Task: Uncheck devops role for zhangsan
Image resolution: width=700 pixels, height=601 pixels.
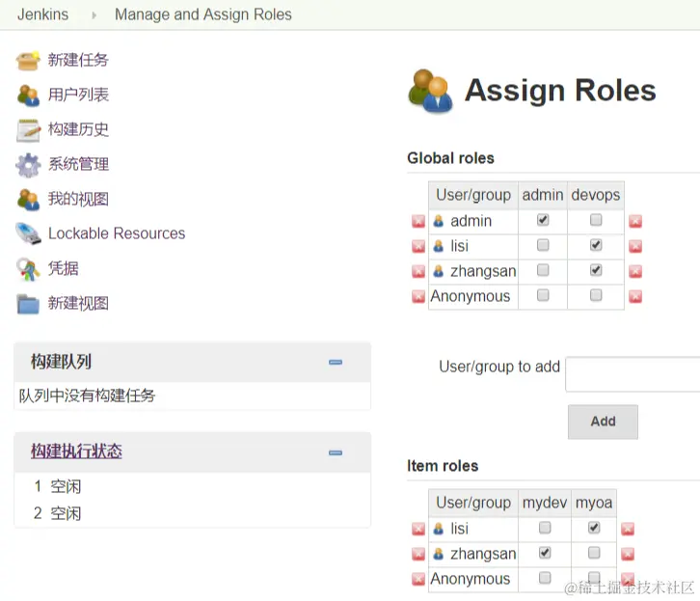Action: (x=596, y=270)
